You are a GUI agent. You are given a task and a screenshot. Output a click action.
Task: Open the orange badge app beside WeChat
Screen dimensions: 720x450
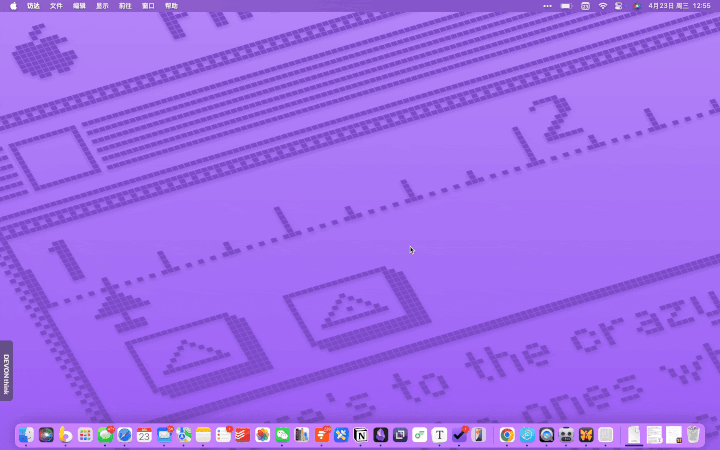321,435
